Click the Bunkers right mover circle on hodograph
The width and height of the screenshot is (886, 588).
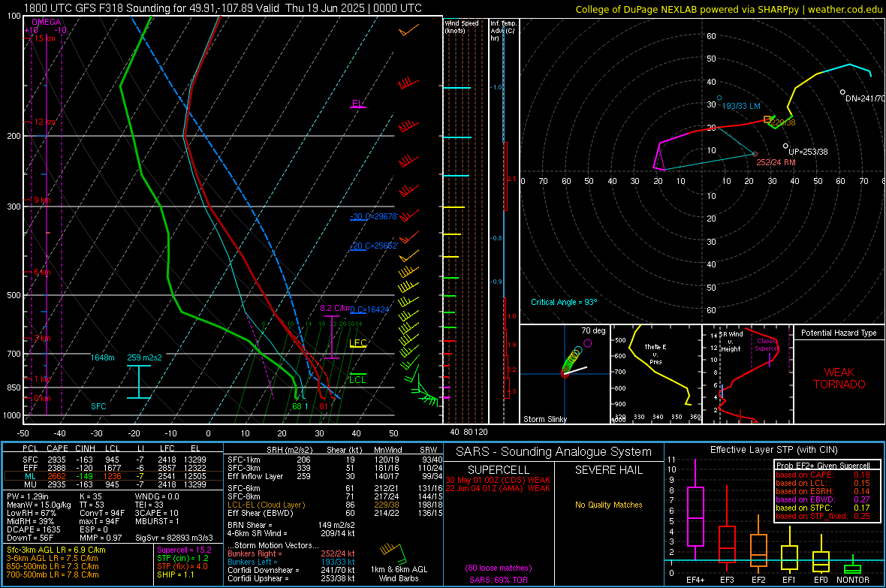pyautogui.click(x=755, y=154)
